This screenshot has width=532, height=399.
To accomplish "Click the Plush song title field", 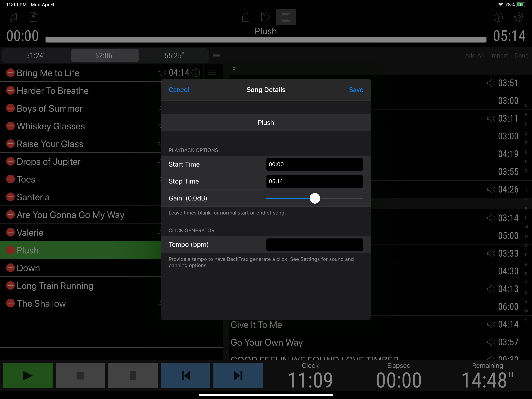I will coord(266,123).
